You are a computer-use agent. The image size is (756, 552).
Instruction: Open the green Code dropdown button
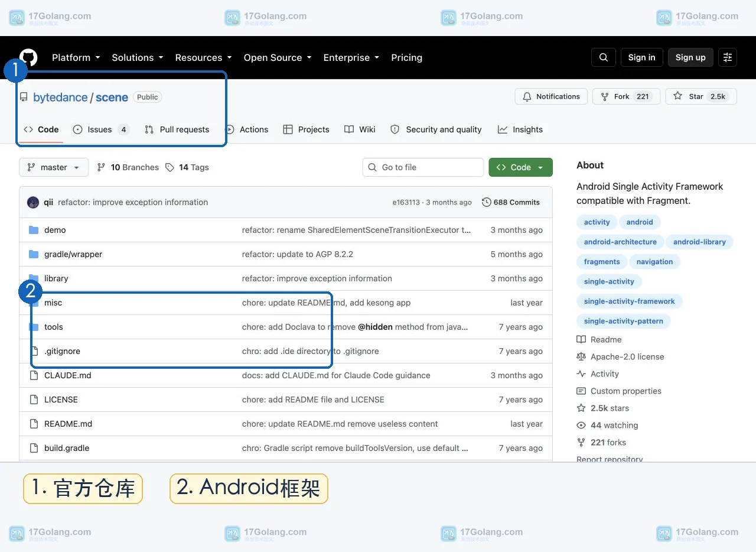pyautogui.click(x=521, y=167)
